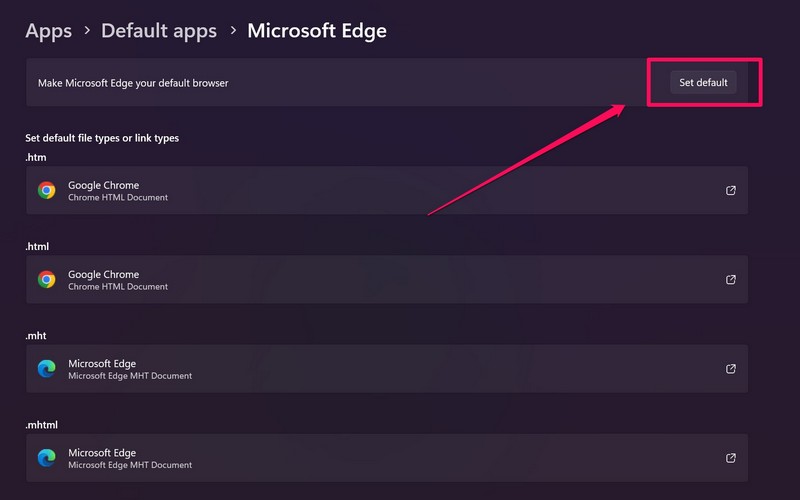Click the chevron before the Microsoft Edge title
Screen dimensions: 800x500
coord(232,32)
